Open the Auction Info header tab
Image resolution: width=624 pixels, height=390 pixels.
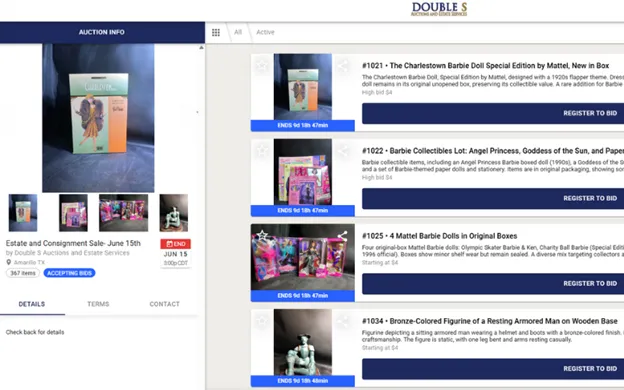tap(102, 32)
